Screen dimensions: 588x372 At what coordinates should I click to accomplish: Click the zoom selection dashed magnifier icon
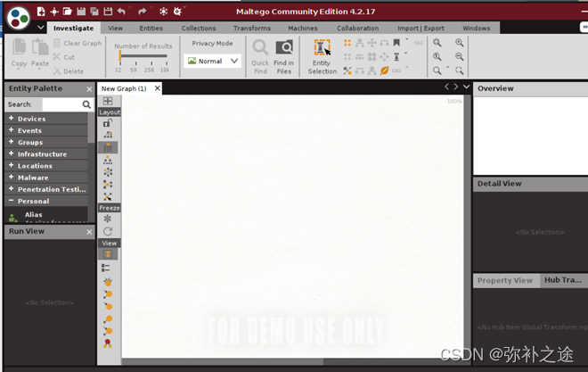tap(460, 70)
